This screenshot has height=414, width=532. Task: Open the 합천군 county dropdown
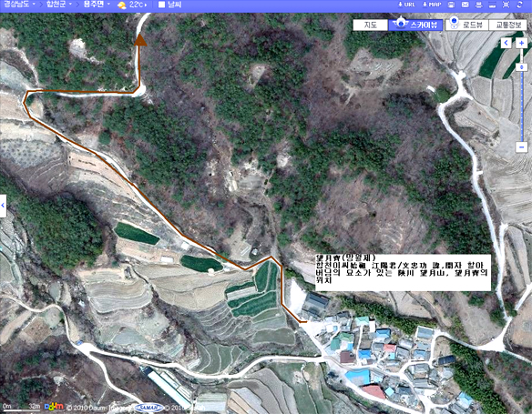click(x=59, y=5)
